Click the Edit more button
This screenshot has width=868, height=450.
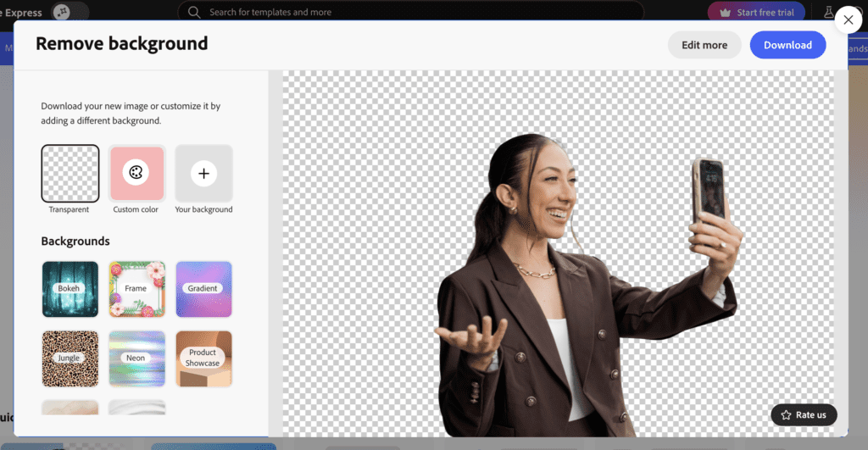click(x=704, y=45)
